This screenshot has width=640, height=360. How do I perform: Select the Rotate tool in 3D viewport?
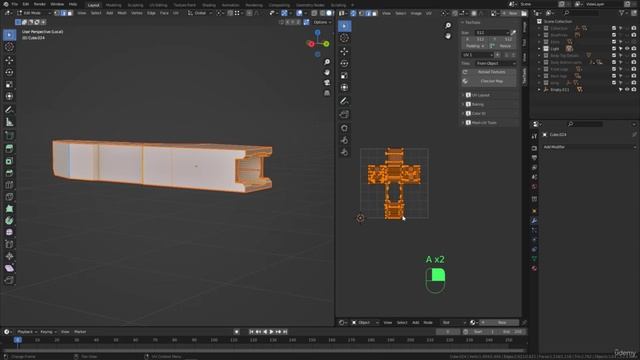coord(9,72)
